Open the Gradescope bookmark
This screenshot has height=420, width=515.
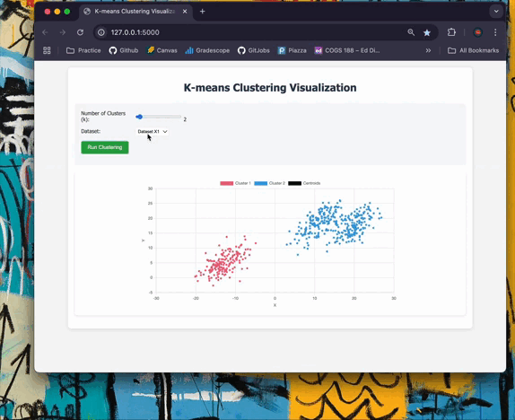click(x=207, y=50)
